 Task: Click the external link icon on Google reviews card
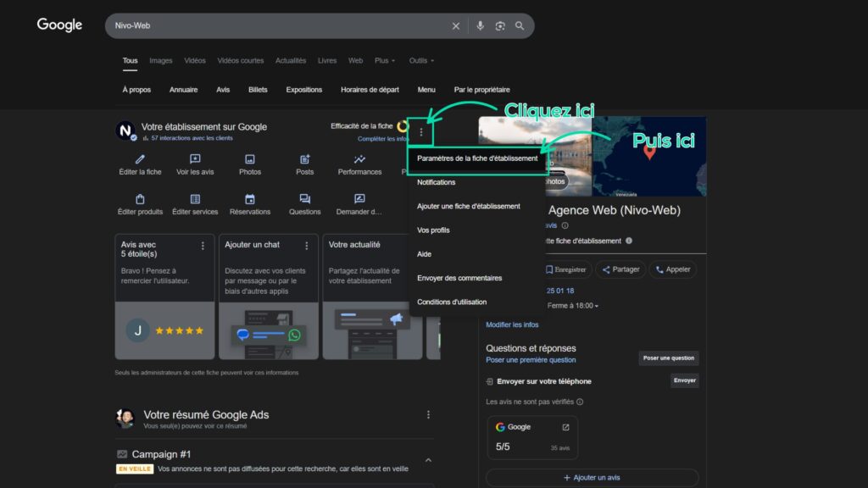[565, 427]
